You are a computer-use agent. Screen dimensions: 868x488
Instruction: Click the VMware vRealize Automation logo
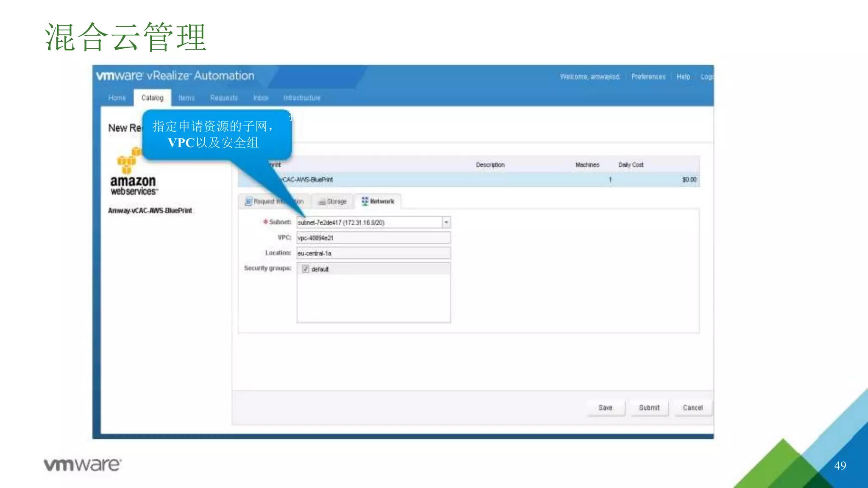(x=175, y=76)
